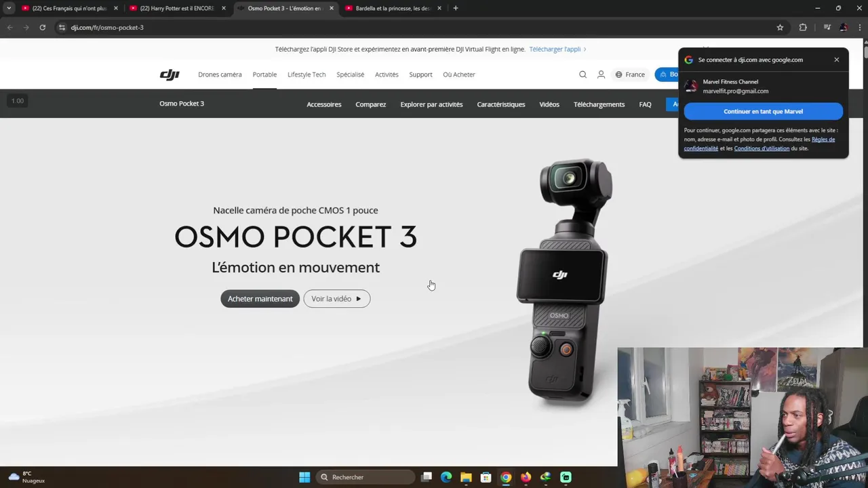This screenshot has width=868, height=488.
Task: Open the green Streamlabs taskbar icon
Action: pyautogui.click(x=566, y=477)
